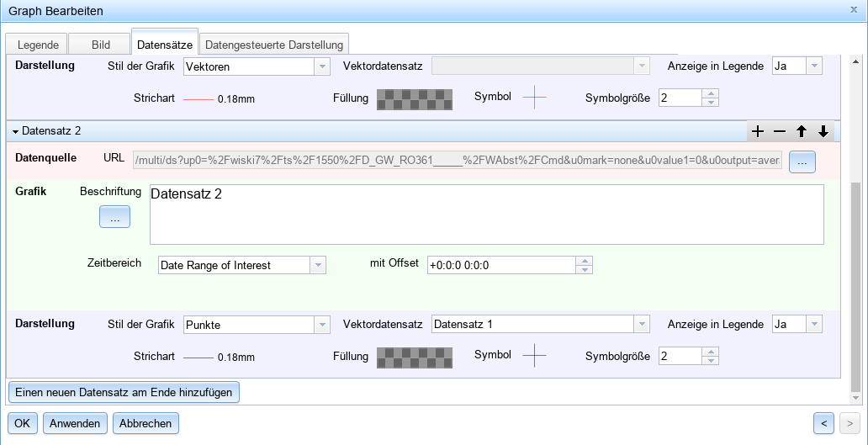Move Datensatz 2 down with arrow icon
868x445 pixels.
pyautogui.click(x=823, y=131)
